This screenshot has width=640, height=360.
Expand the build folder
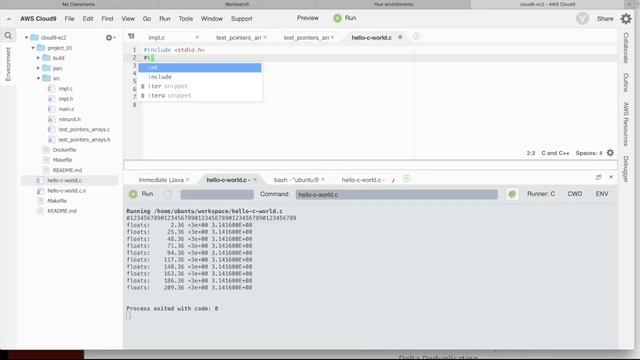(38, 58)
